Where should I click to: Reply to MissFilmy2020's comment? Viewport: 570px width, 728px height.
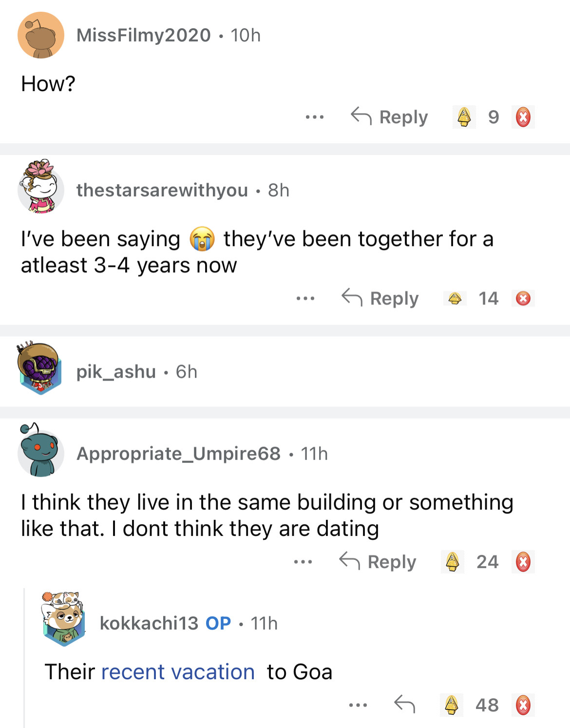pyautogui.click(x=390, y=117)
